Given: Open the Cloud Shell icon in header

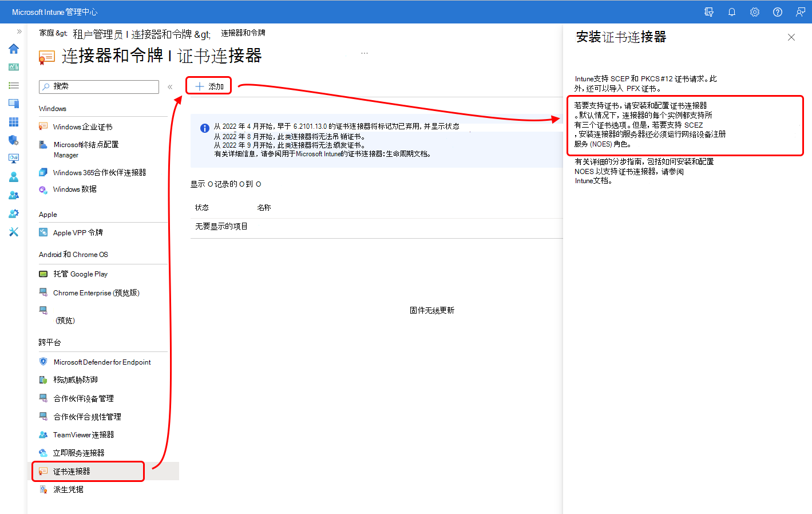Looking at the screenshot, I should [x=709, y=12].
